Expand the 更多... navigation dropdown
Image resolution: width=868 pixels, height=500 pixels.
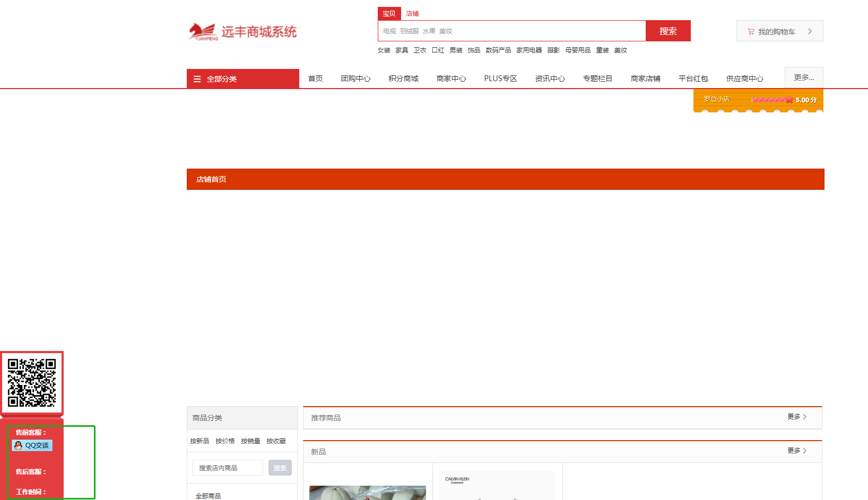(804, 77)
